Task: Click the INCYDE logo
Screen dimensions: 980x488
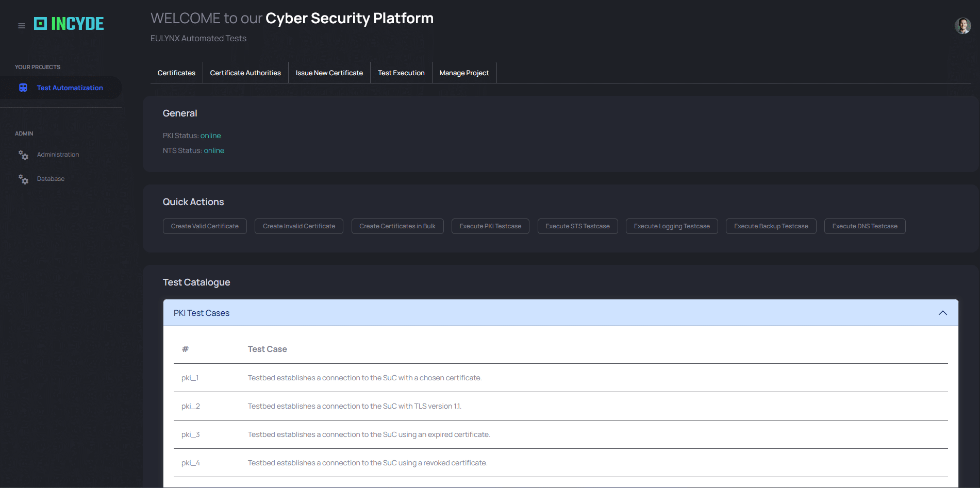Action: [x=69, y=24]
